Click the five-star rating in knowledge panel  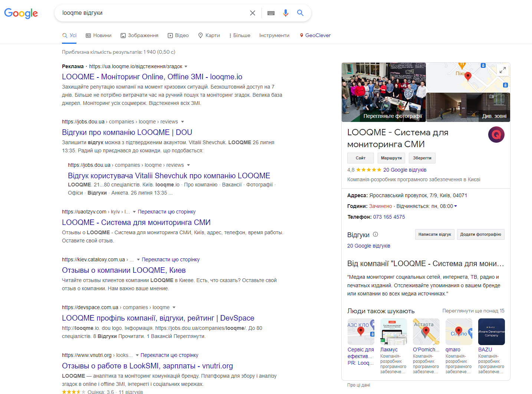click(369, 170)
